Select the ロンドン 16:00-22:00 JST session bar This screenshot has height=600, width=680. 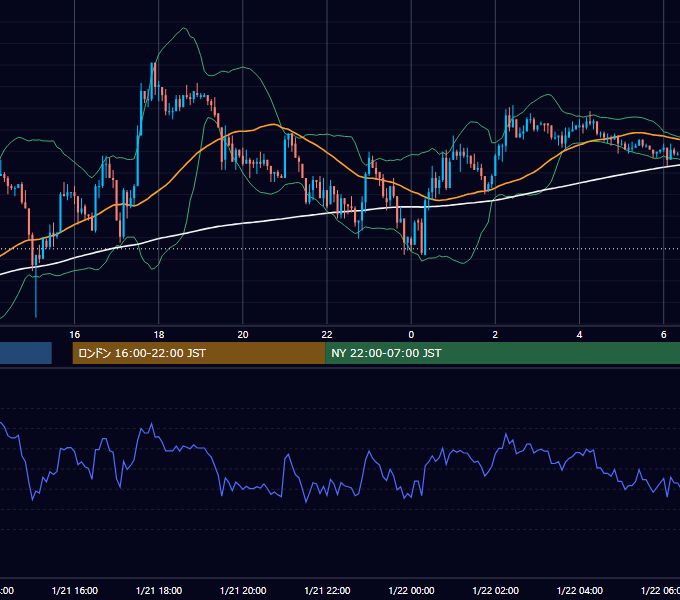(199, 353)
